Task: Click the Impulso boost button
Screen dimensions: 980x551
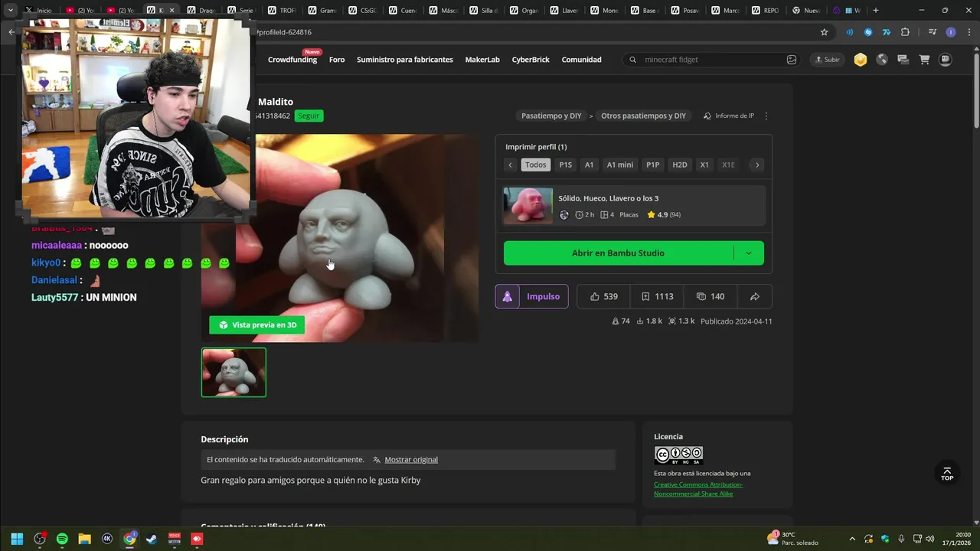Action: (x=532, y=297)
